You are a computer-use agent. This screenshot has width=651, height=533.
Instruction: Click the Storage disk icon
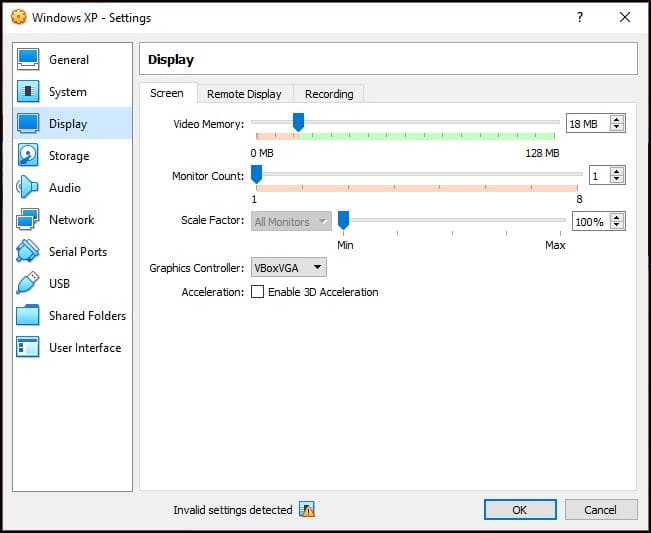tap(28, 156)
